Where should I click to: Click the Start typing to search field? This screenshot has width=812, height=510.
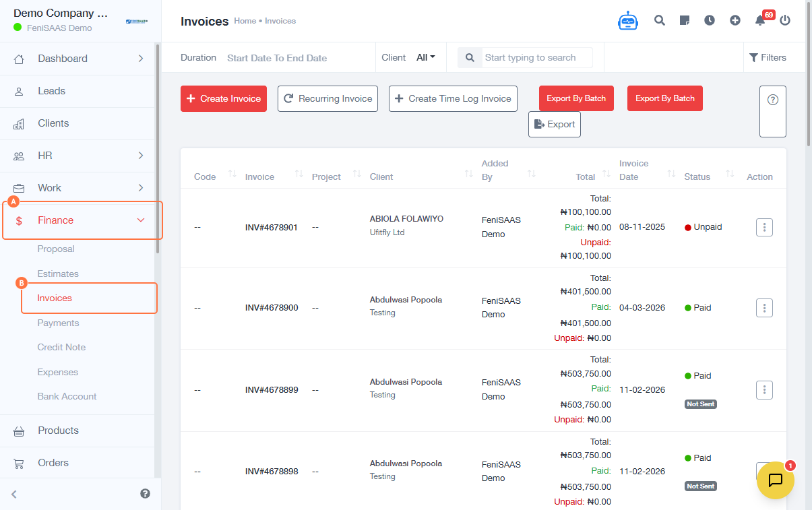(536, 57)
